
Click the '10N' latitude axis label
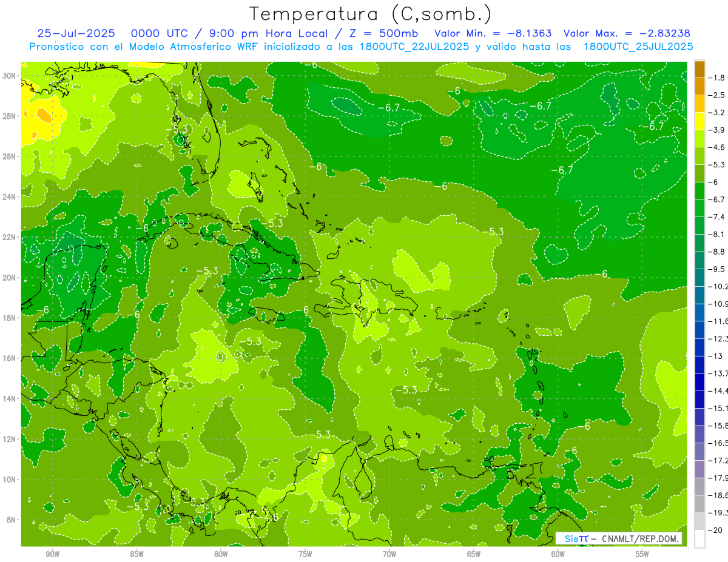point(10,479)
